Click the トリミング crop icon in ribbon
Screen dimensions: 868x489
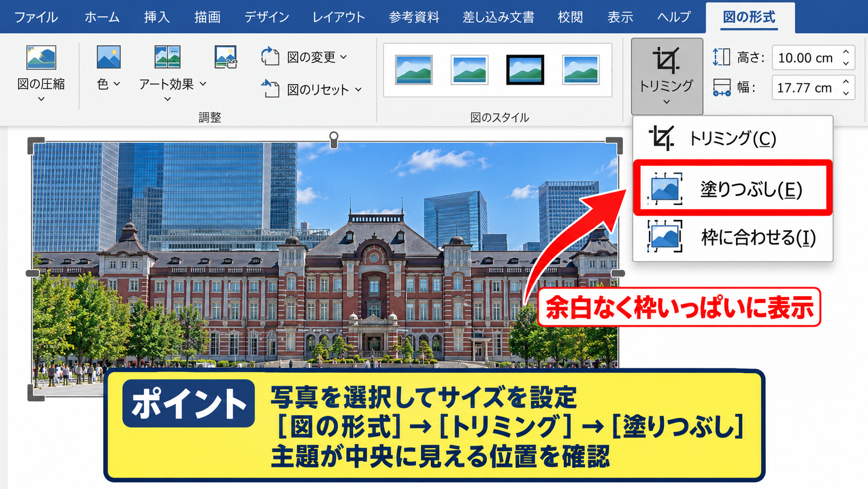(667, 61)
